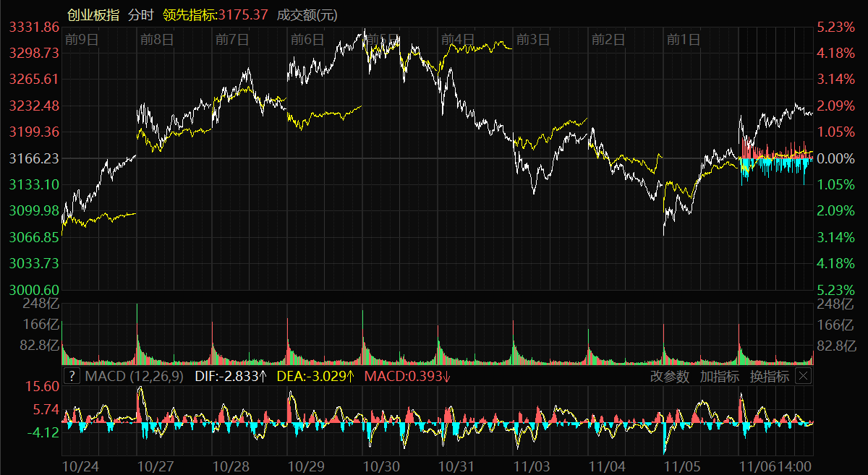
Task: Click the MACD help question mark icon
Action: coord(72,376)
